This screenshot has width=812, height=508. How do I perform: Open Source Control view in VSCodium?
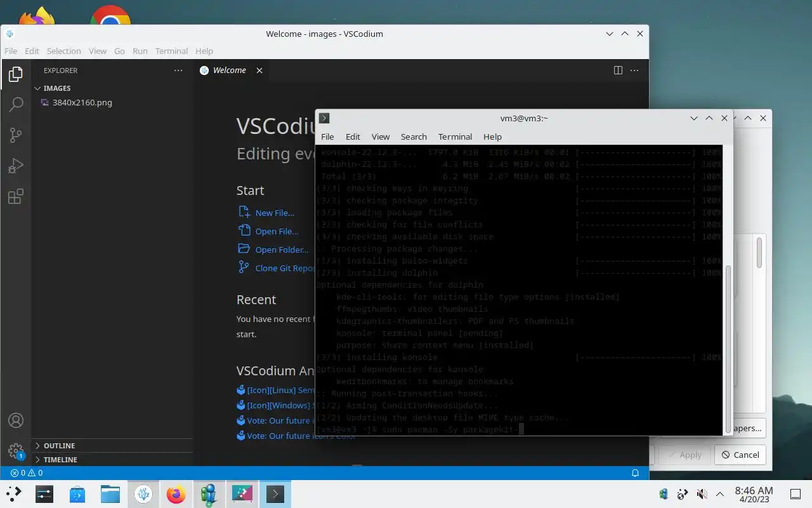(x=16, y=135)
